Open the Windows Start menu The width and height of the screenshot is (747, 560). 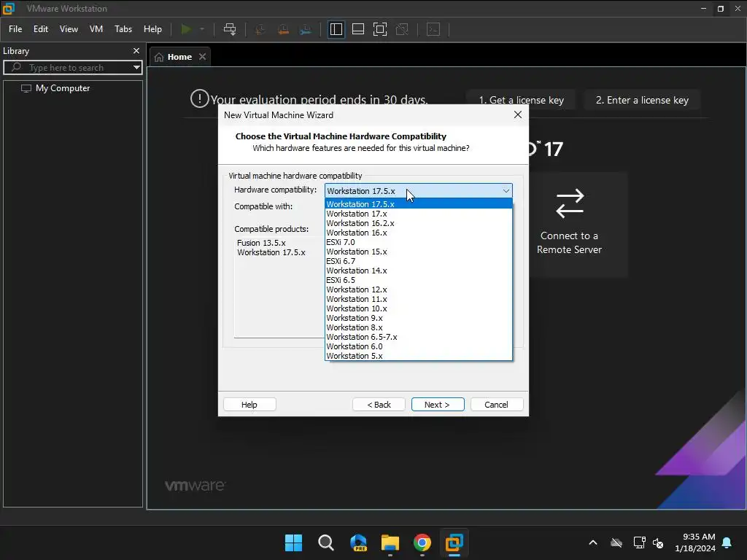coord(293,542)
